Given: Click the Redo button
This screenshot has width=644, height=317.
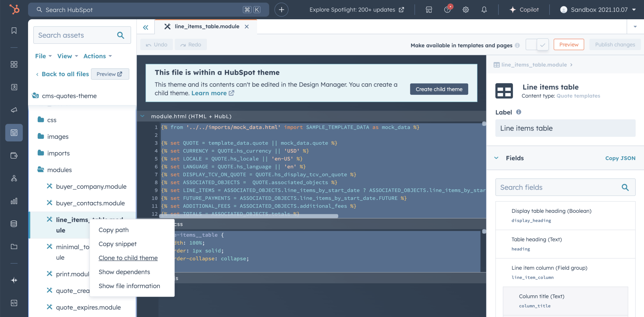Looking at the screenshot, I should pos(191,45).
